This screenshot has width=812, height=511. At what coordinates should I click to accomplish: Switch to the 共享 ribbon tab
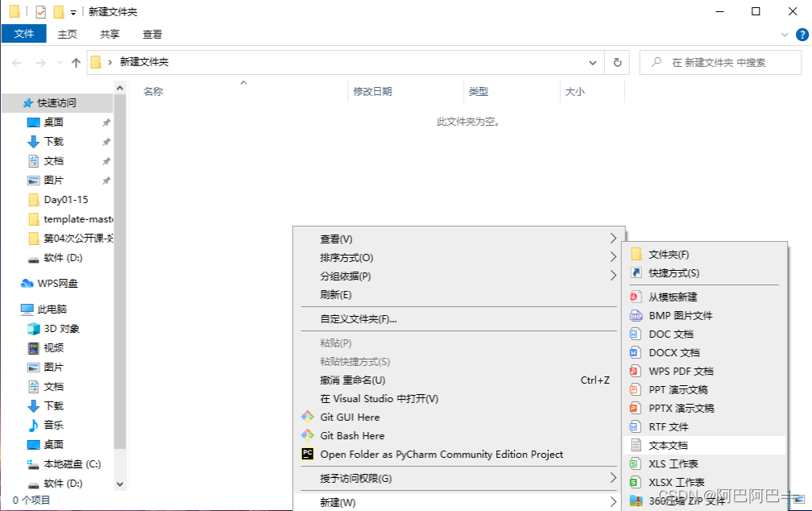point(110,34)
